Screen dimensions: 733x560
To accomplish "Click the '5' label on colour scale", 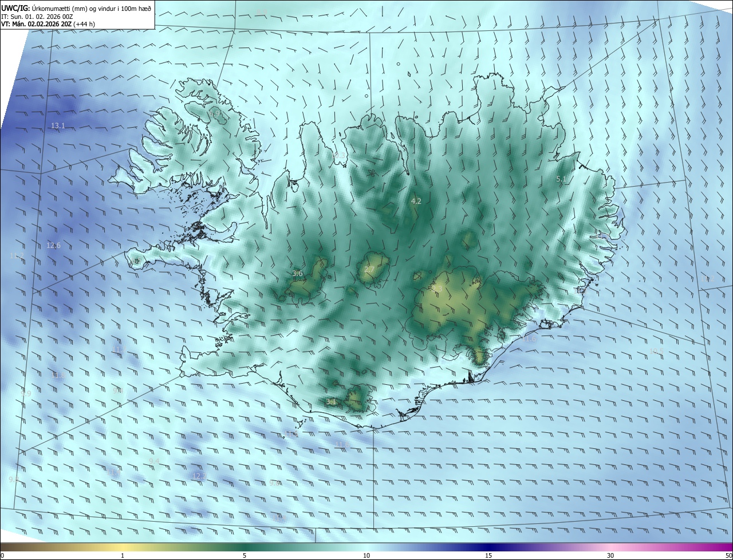I will pyautogui.click(x=245, y=555).
